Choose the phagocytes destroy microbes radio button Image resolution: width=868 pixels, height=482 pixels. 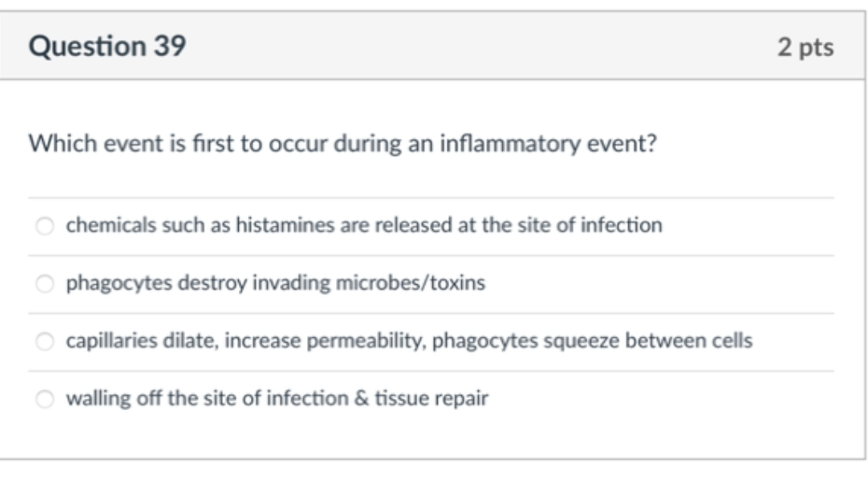[x=44, y=283]
